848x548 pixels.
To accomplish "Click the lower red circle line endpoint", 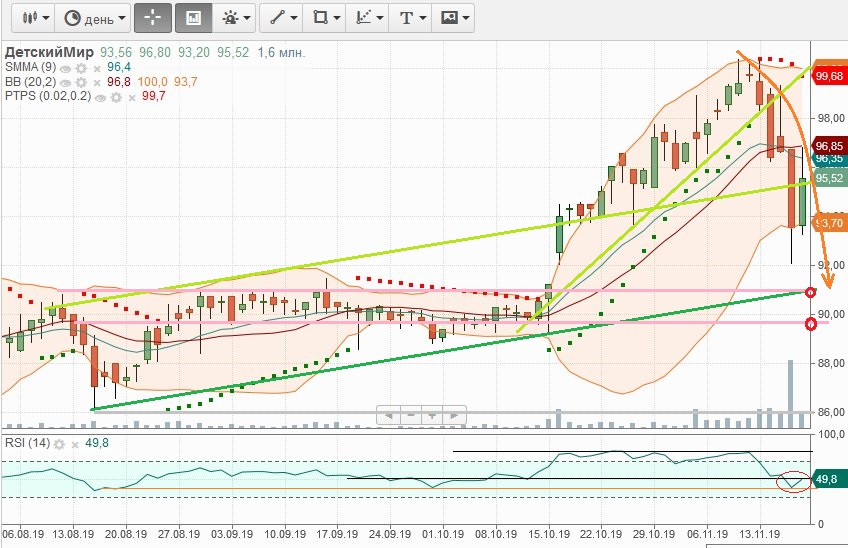I will click(811, 324).
